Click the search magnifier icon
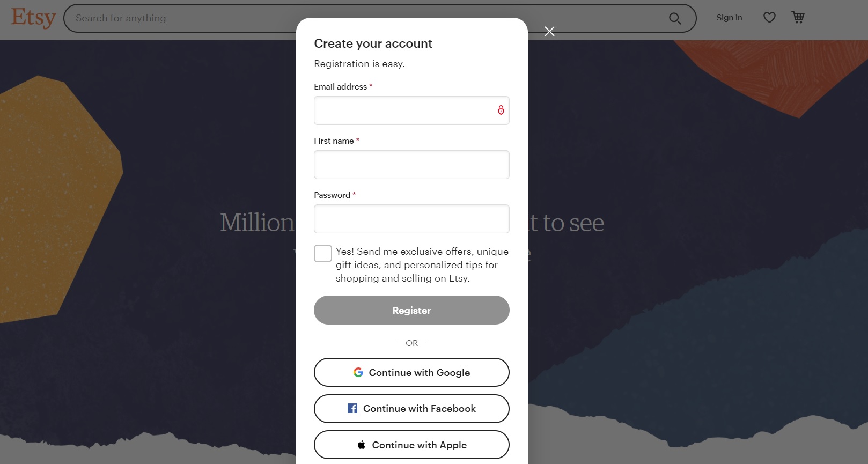Image resolution: width=868 pixels, height=464 pixels. 674,18
